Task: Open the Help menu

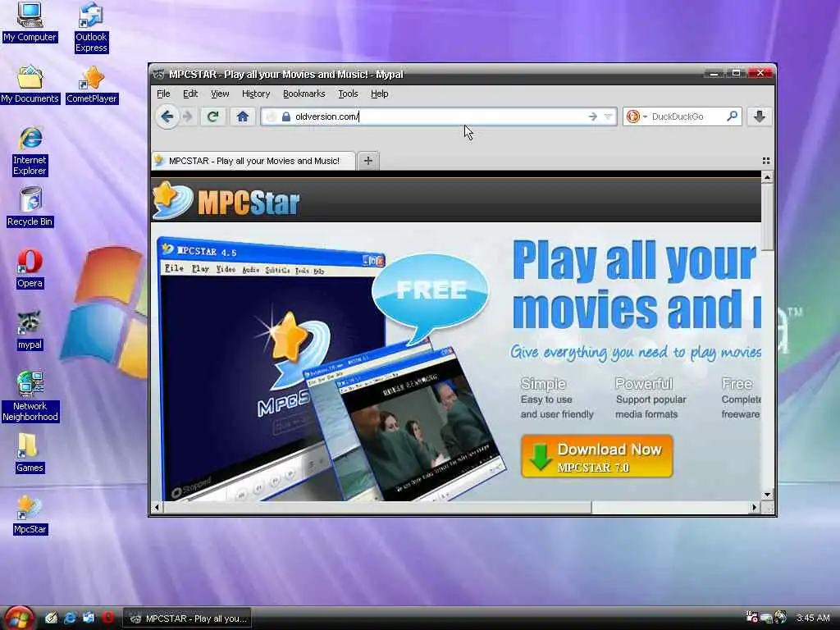Action: (379, 94)
